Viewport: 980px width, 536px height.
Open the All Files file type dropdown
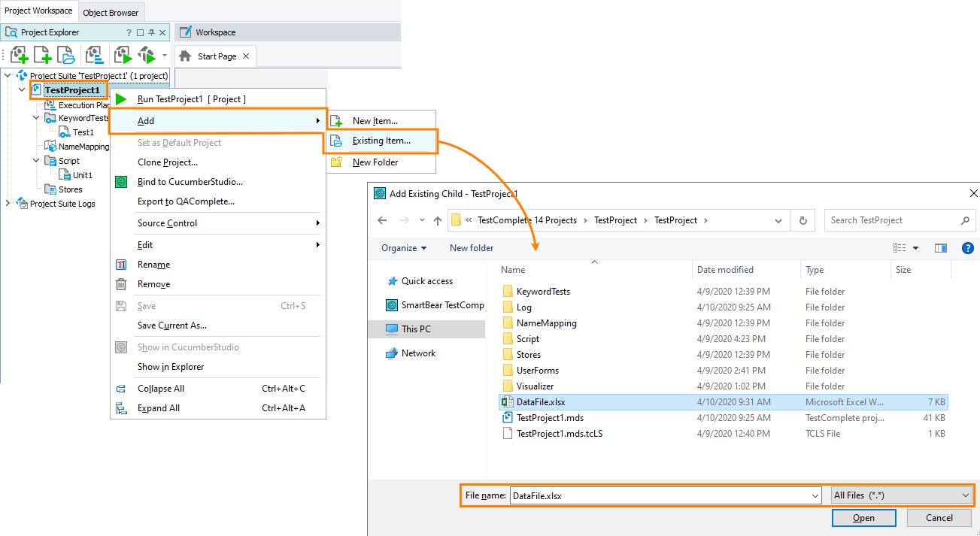point(902,495)
